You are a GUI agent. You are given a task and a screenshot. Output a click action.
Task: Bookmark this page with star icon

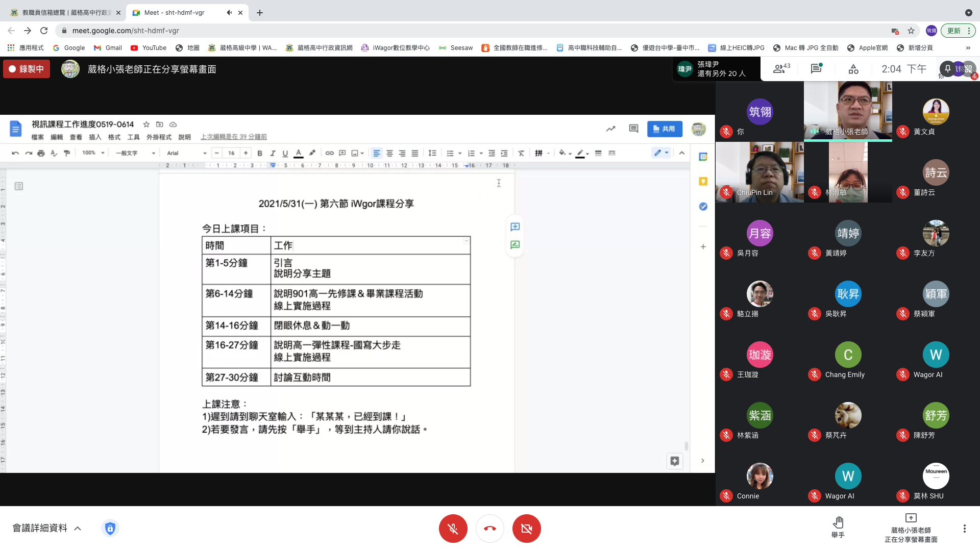point(911,31)
